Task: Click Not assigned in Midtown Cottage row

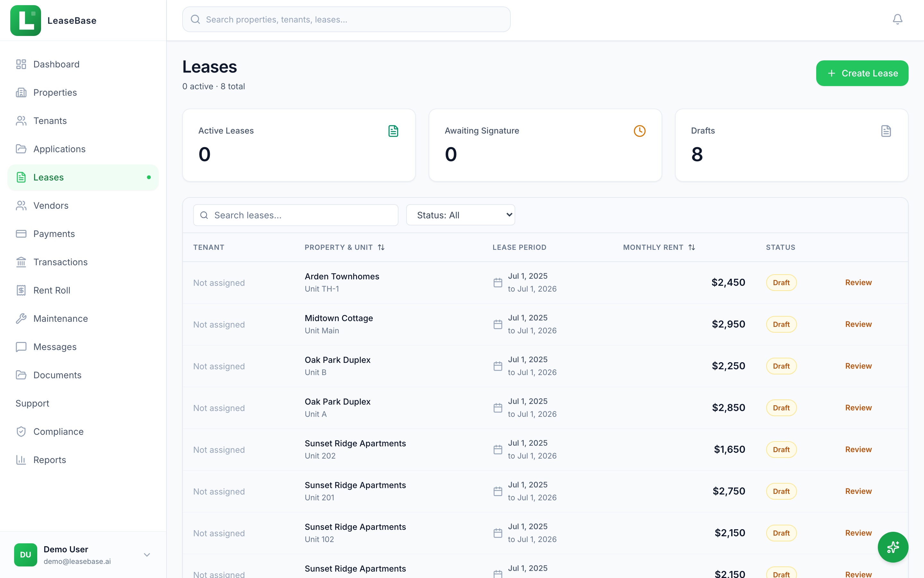Action: pos(219,325)
